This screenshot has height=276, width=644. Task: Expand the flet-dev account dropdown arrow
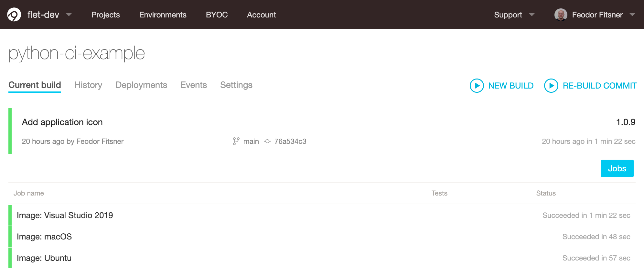pyautogui.click(x=69, y=15)
